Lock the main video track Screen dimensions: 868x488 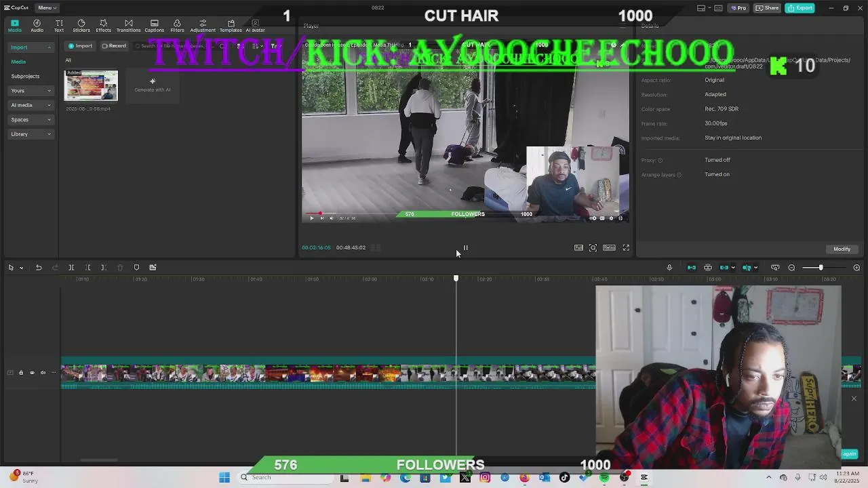21,373
